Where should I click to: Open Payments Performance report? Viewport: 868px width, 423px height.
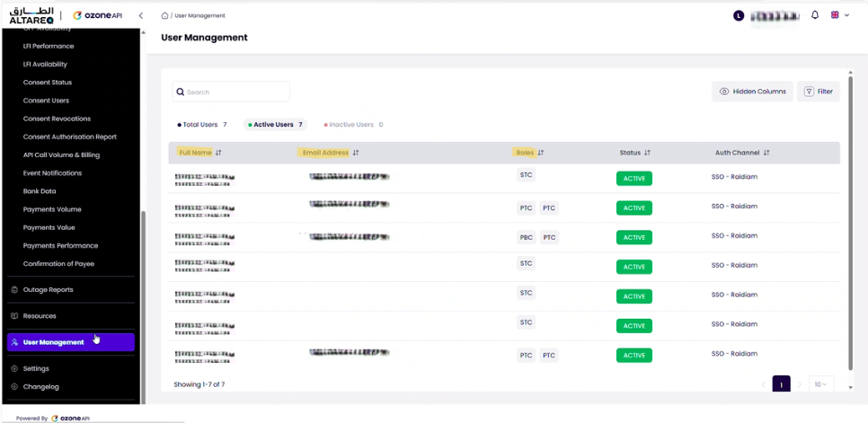[60, 246]
